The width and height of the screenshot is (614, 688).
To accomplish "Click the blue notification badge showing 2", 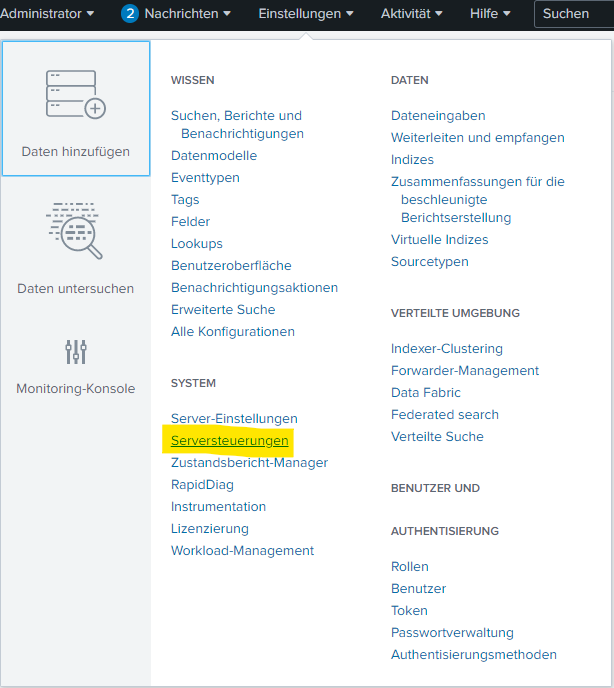I will 129,14.
